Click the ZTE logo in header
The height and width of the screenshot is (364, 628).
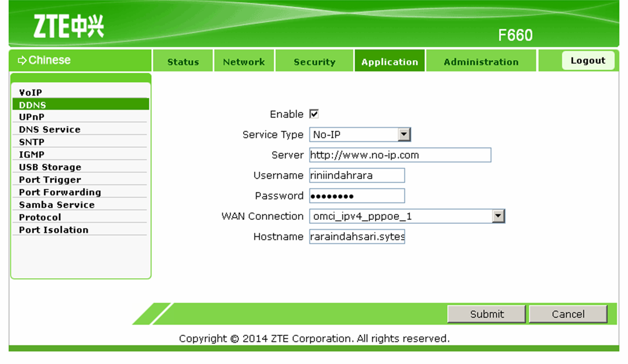[x=69, y=25]
